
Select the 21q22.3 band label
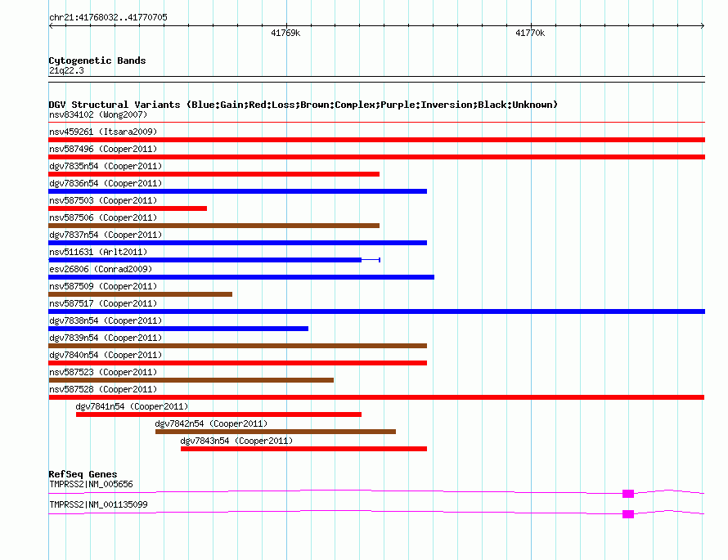pyautogui.click(x=66, y=70)
